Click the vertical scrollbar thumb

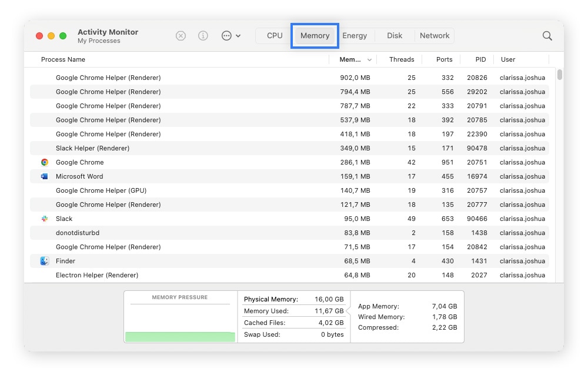(x=560, y=75)
